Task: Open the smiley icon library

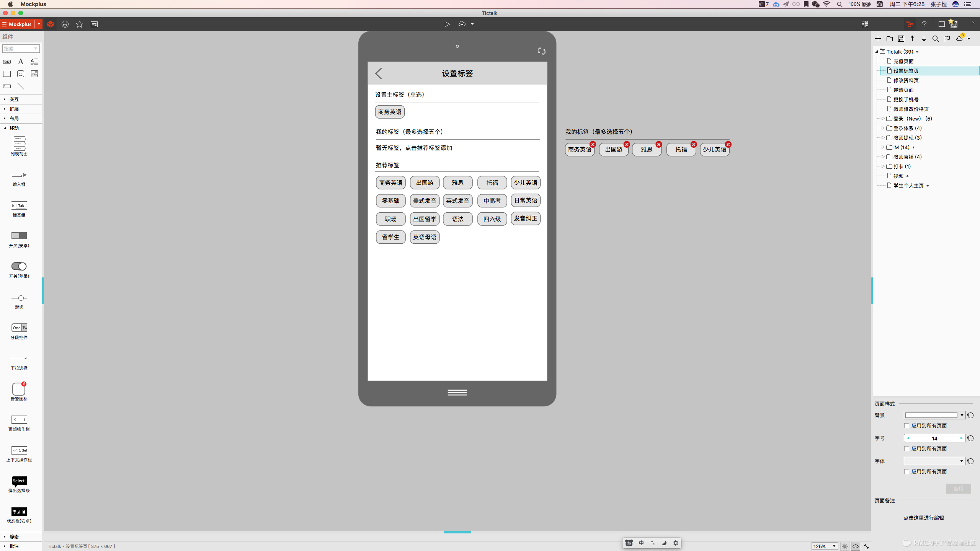Action: [65, 24]
